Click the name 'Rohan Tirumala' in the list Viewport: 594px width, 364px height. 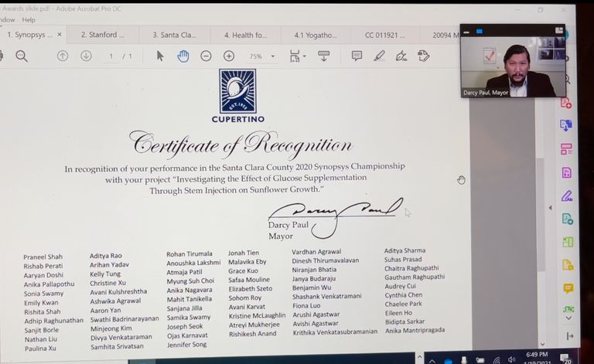189,254
